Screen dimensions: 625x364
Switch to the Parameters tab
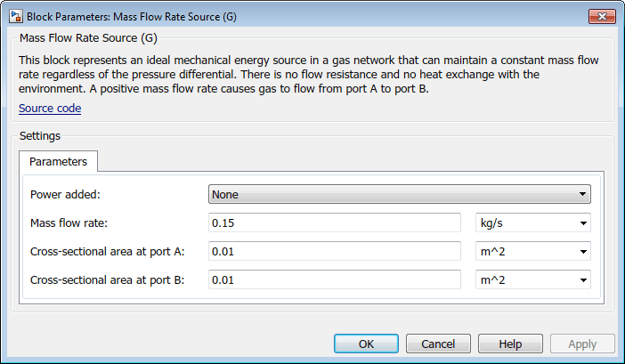click(58, 161)
